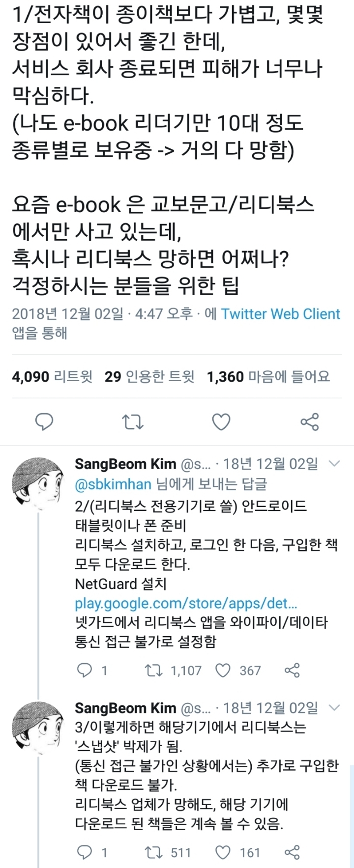Retweet the tweet with 511 retweets

154,852
